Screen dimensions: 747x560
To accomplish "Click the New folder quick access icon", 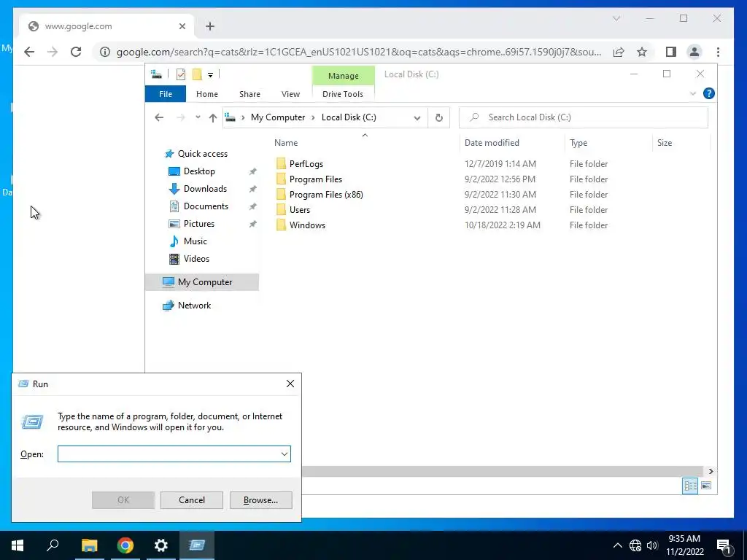I will coord(197,74).
